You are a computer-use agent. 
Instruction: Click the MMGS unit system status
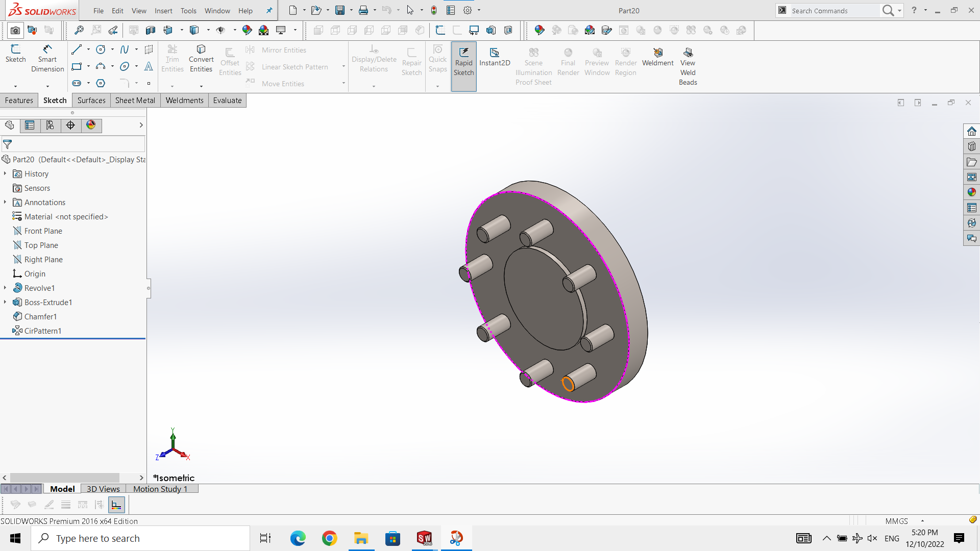897,521
